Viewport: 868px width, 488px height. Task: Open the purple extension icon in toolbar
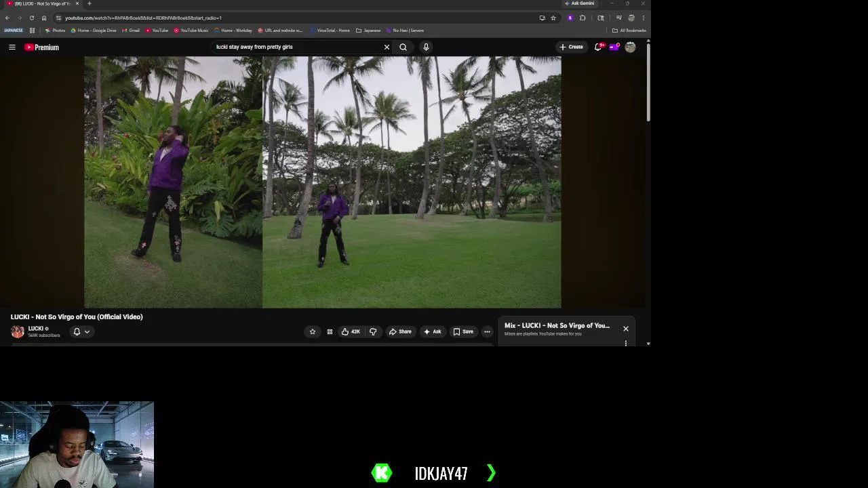570,18
